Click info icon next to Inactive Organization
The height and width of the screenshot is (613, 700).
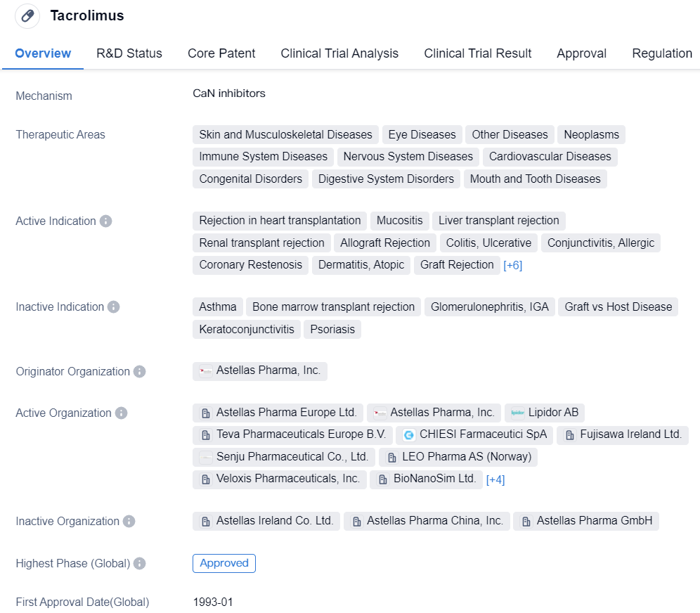click(x=129, y=522)
